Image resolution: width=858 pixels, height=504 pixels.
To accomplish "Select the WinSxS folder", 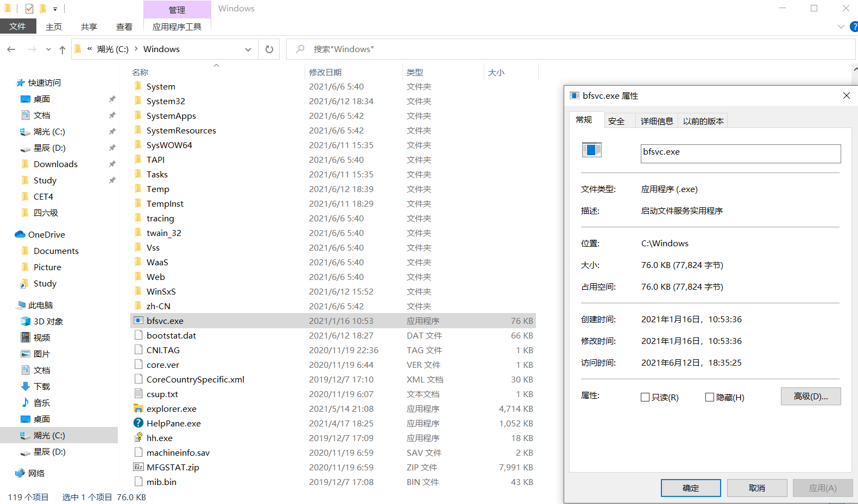I will [x=333, y=291].
